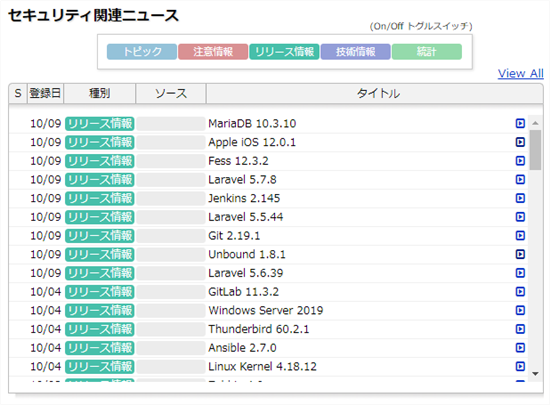Open details icon for GitLab 11.3.2
Screen dimensions: 550x405
(520, 292)
